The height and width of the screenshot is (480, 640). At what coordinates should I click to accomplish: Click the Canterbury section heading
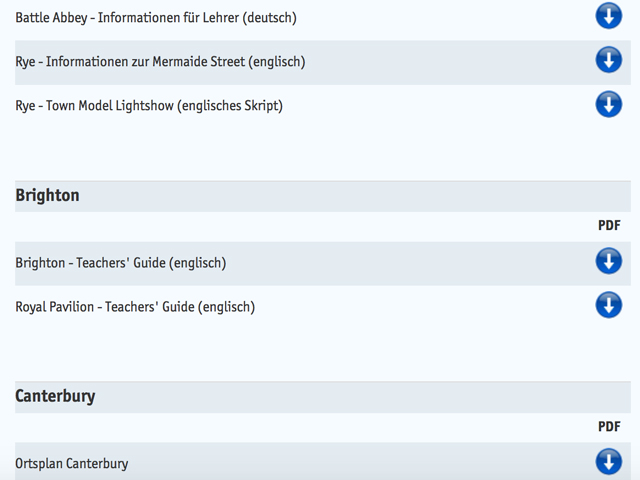55,396
